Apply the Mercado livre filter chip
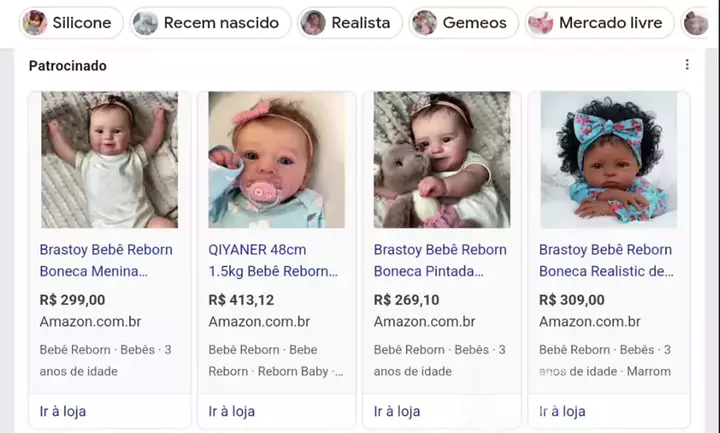The width and height of the screenshot is (720, 433). click(597, 23)
